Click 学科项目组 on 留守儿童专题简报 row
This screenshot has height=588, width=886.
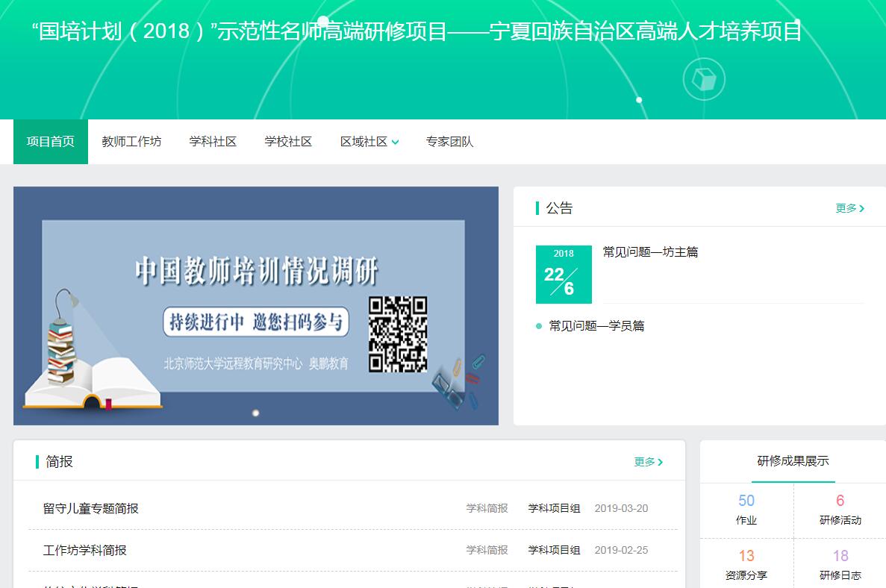pos(554,508)
